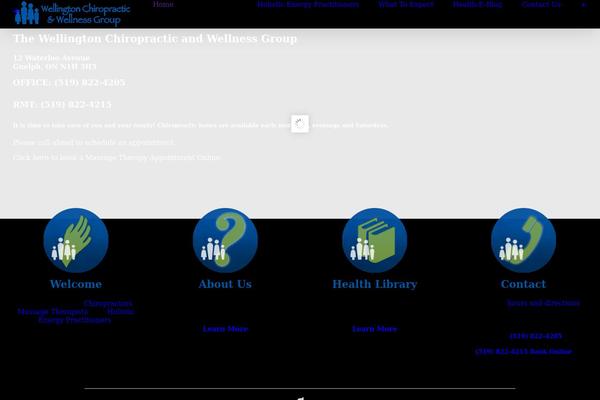
Task: Click the Book Online link under Contact
Action: tap(551, 351)
